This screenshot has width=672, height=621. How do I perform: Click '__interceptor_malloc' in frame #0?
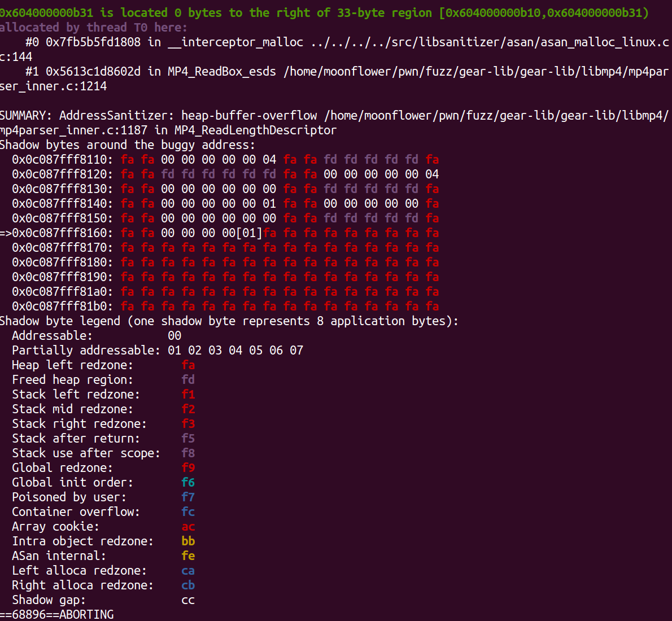235,42
